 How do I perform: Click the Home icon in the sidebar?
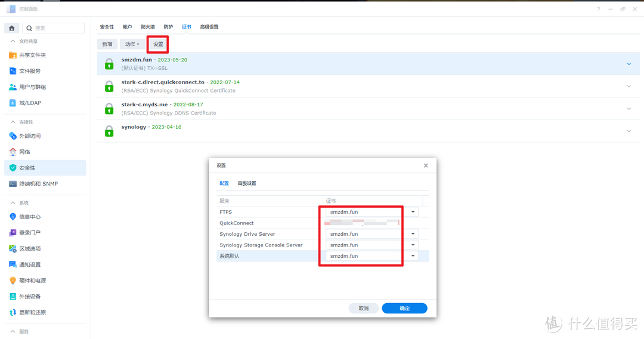pyautogui.click(x=11, y=28)
